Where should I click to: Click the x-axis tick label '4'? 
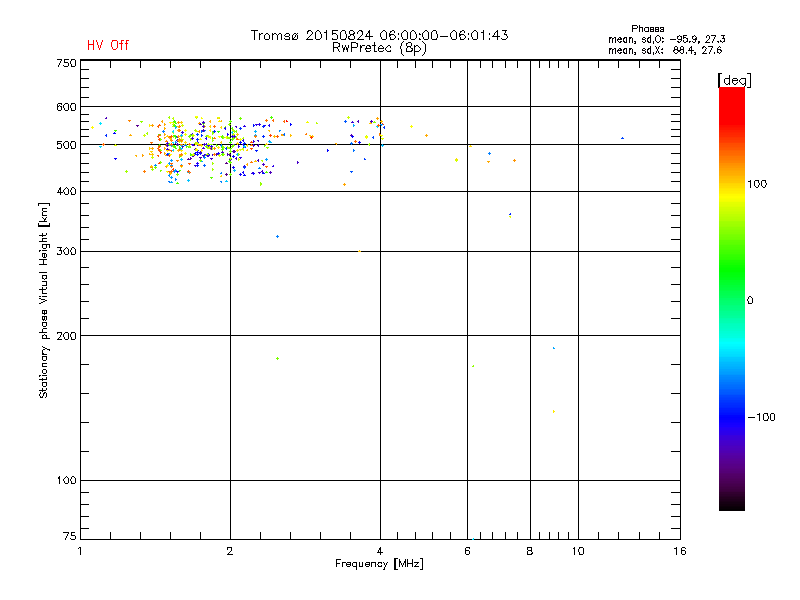tap(380, 551)
